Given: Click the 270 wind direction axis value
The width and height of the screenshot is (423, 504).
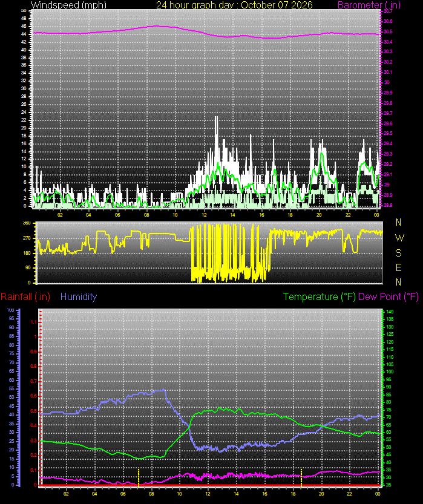Looking at the screenshot, I should pyautogui.click(x=27, y=238).
